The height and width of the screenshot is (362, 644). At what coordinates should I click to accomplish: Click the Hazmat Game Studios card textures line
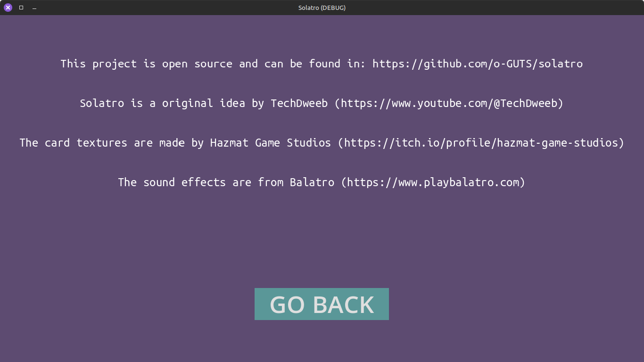pyautogui.click(x=322, y=143)
